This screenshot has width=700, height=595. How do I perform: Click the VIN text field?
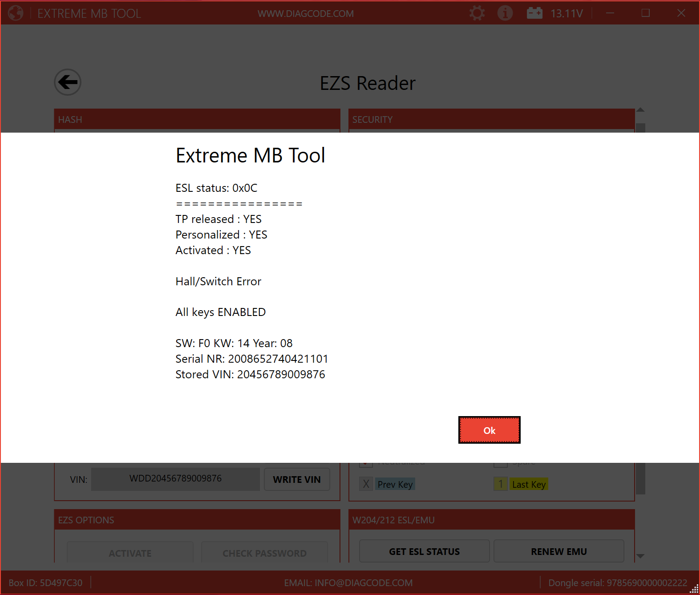coord(175,479)
